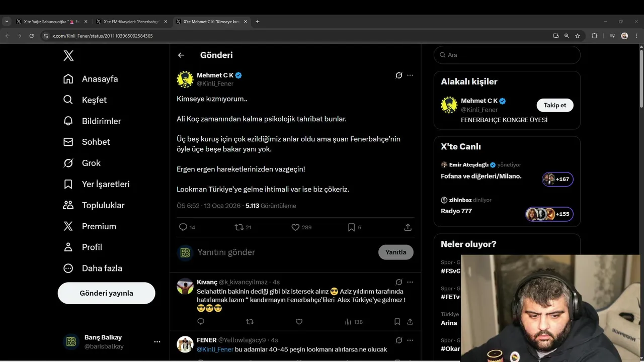Screen dimensions: 644x362
Task: Bookmark Kıvanç comment
Action: [397, 322]
